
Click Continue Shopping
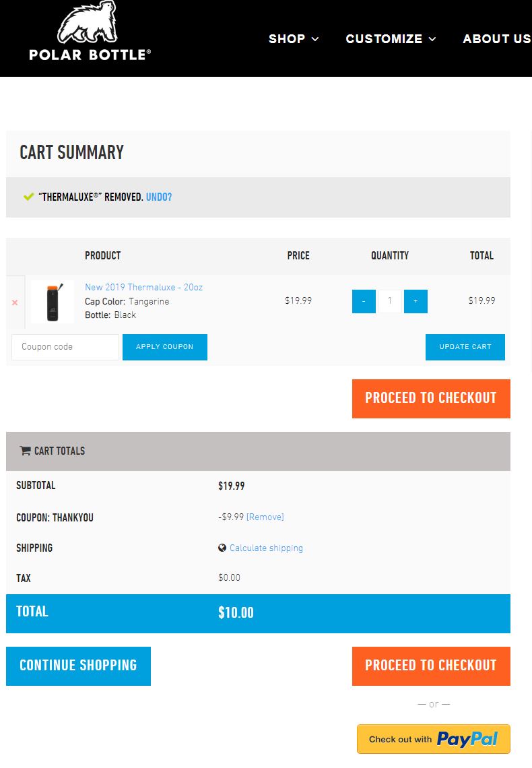coord(78,666)
